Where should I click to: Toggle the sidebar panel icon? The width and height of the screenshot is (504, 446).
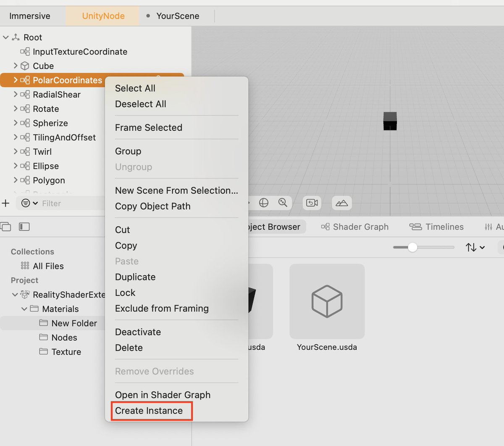pyautogui.click(x=24, y=227)
